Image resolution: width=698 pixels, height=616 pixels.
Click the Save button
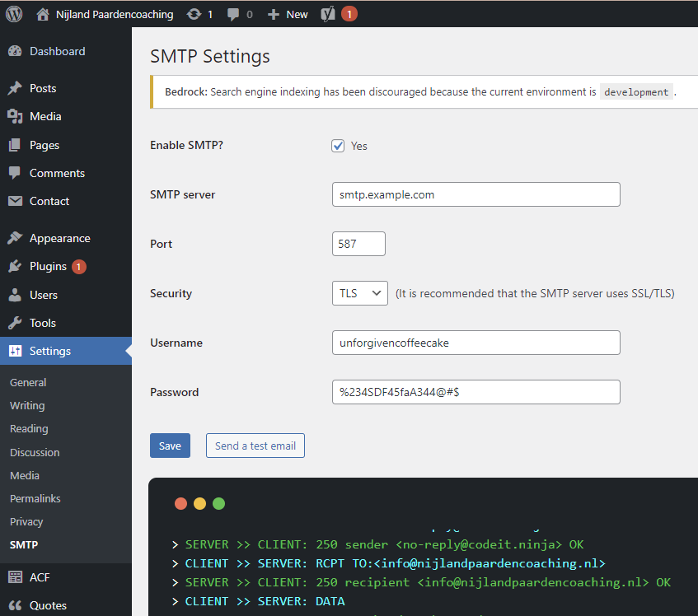(170, 446)
